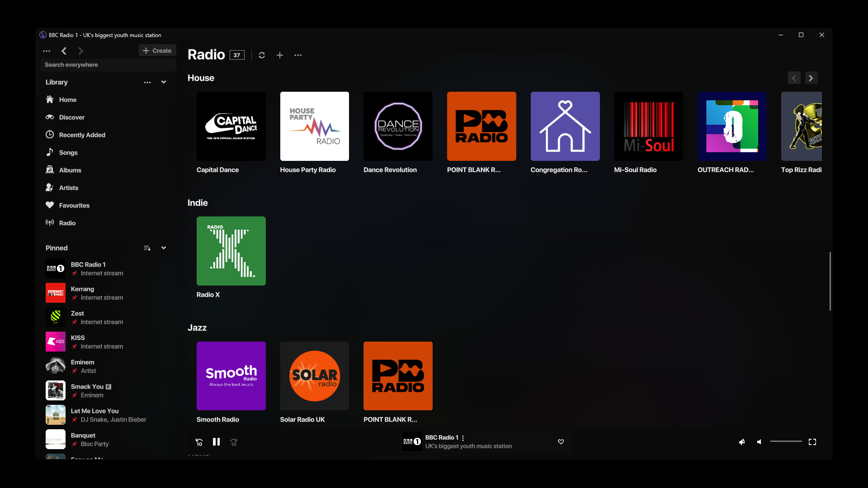Click the Create button
868x488 pixels.
point(157,51)
